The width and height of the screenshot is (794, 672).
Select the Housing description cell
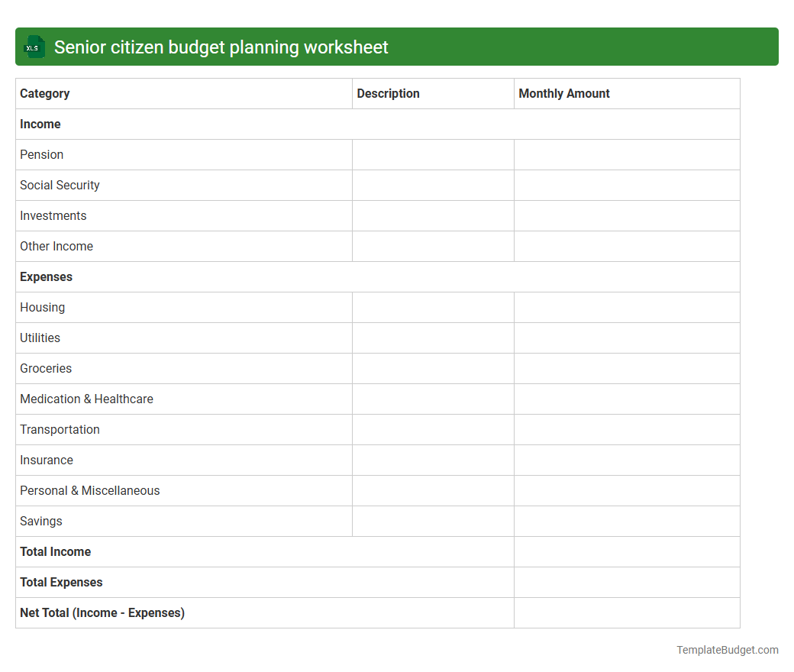pos(433,307)
